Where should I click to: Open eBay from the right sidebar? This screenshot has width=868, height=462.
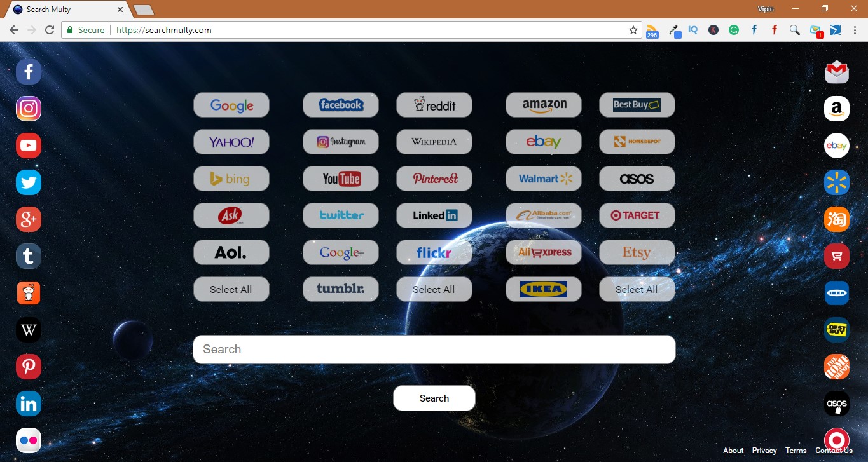click(836, 145)
